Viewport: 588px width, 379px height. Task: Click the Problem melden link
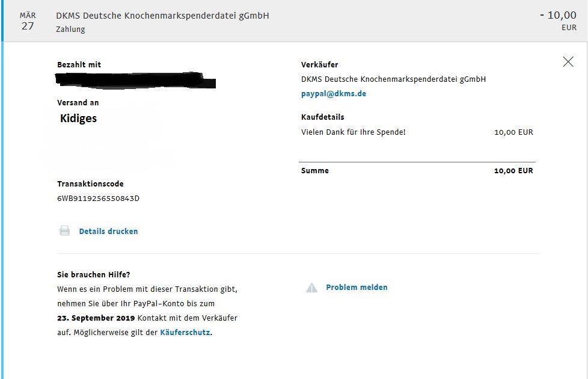[x=357, y=288]
